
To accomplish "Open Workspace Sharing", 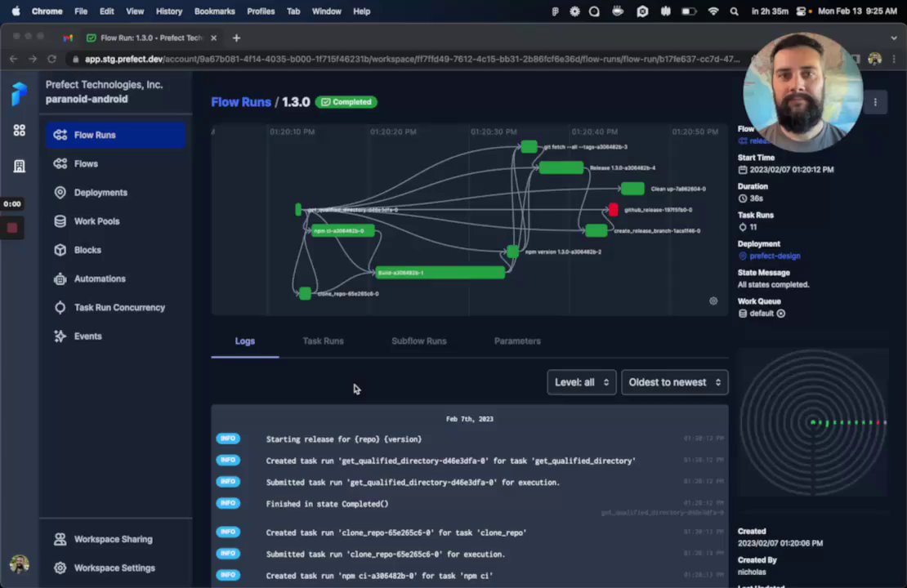I will click(115, 539).
